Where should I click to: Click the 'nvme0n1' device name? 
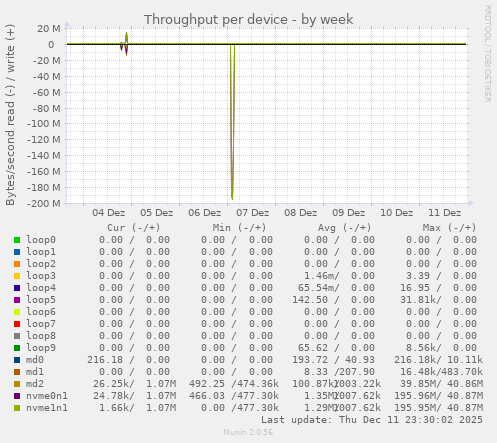click(x=47, y=396)
